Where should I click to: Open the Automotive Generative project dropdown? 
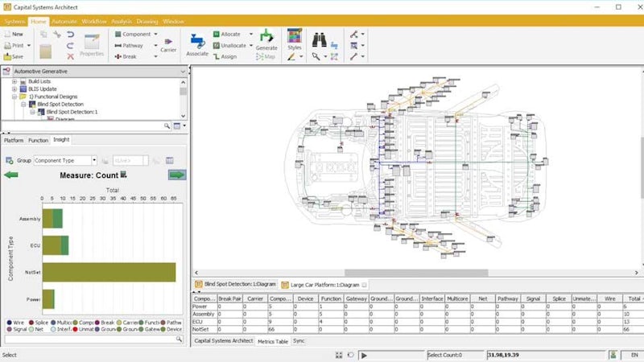pos(183,71)
